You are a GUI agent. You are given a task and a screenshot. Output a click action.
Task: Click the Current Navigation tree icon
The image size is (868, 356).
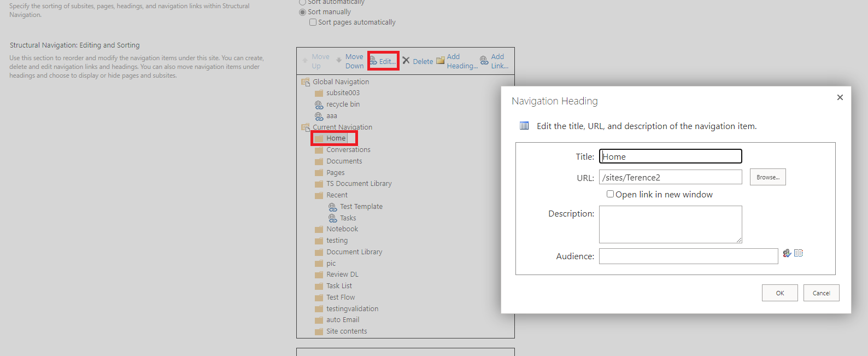(x=306, y=127)
